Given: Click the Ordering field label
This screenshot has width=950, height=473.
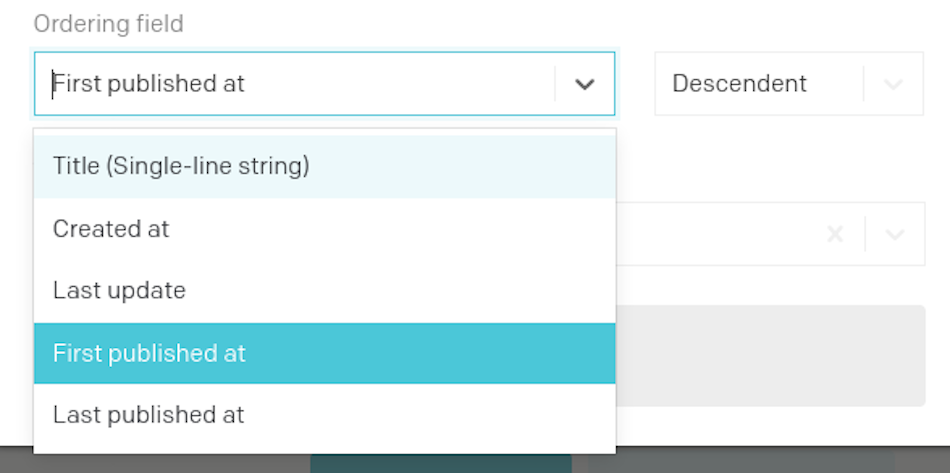Looking at the screenshot, I should [x=108, y=24].
